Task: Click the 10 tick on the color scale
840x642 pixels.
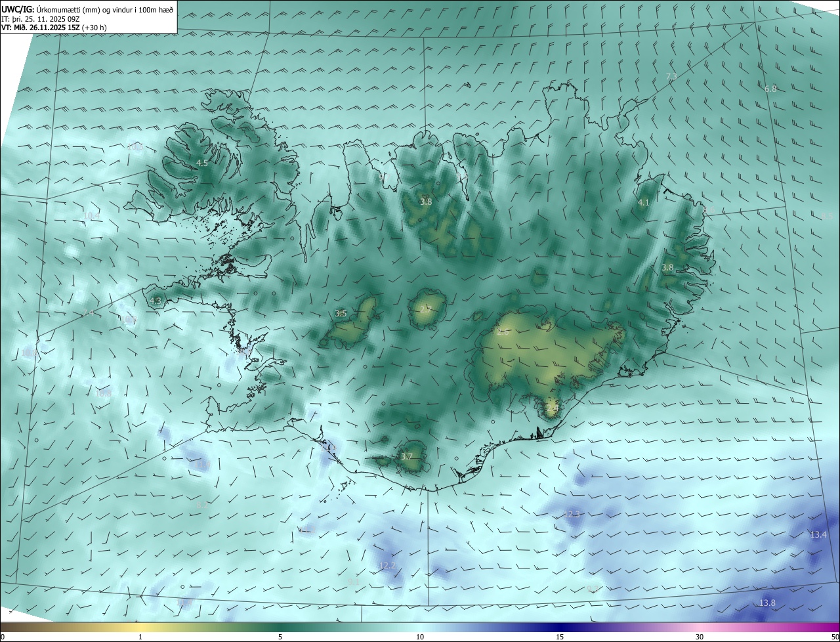Action: pos(420,637)
